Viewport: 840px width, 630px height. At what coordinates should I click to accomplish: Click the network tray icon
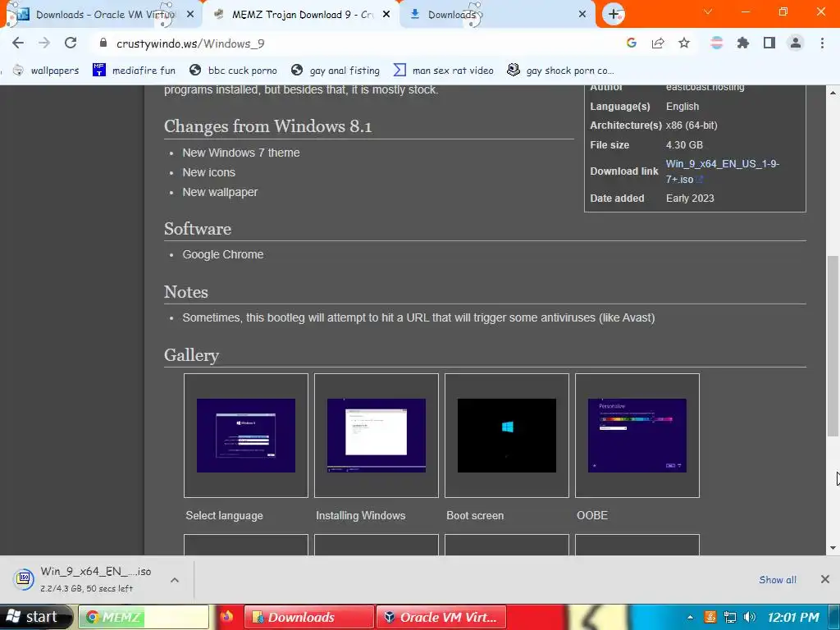click(729, 617)
